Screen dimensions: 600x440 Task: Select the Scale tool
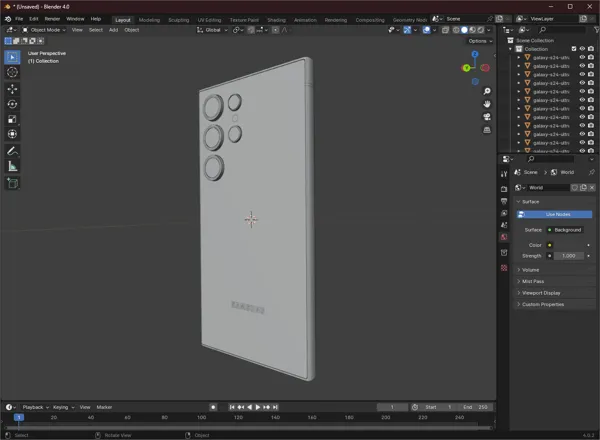[12, 119]
